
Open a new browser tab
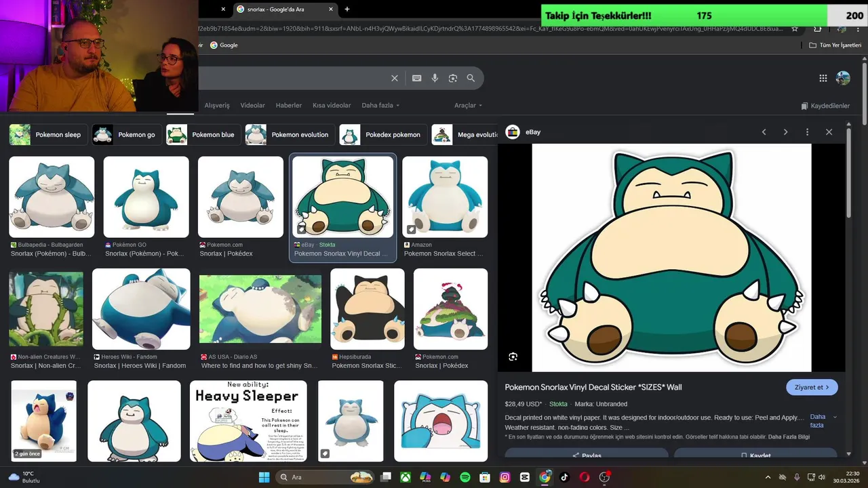(x=347, y=9)
